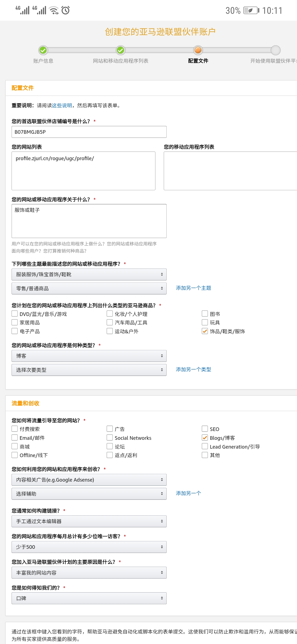The height and width of the screenshot is (644, 297).
Task: Check the 图书 checkbox
Action: (x=205, y=314)
